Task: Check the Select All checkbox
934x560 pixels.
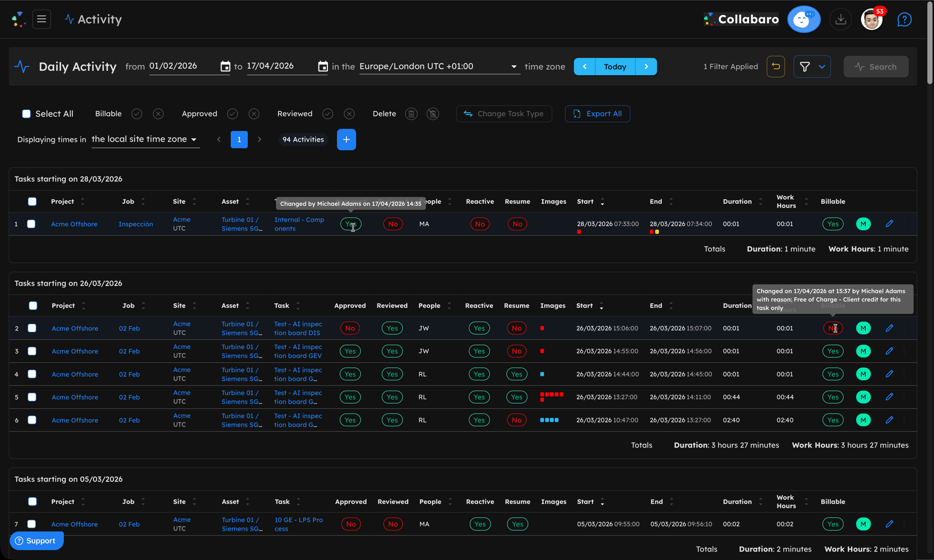Action: point(27,114)
